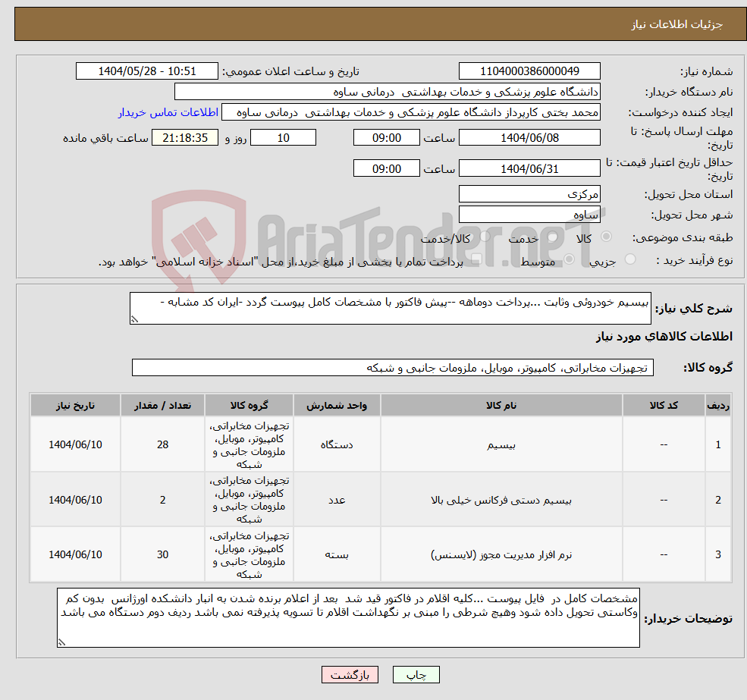The height and width of the screenshot is (700, 747).
Task: Click the resize handle of description box
Action: [134, 320]
